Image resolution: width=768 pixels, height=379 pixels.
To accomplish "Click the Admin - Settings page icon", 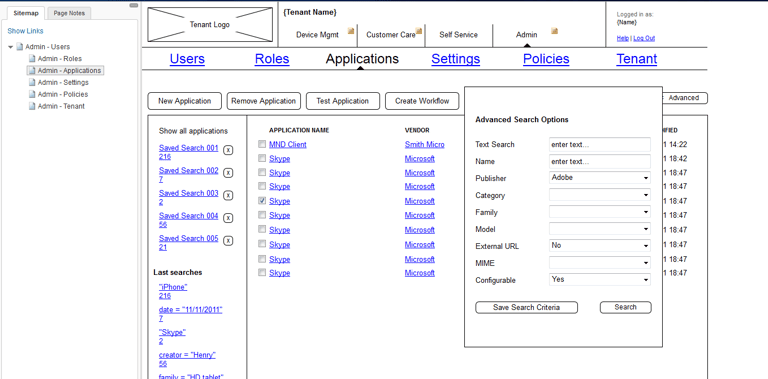I will pyautogui.click(x=32, y=82).
